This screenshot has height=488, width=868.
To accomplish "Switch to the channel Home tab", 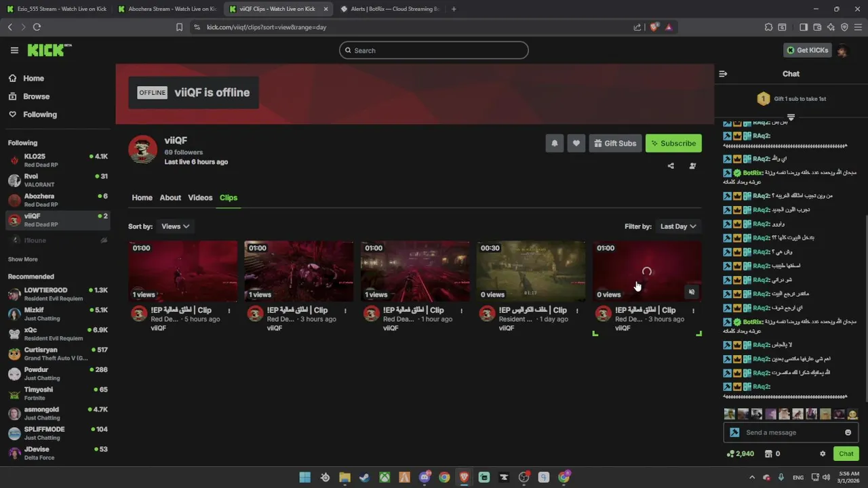I will 142,198.
